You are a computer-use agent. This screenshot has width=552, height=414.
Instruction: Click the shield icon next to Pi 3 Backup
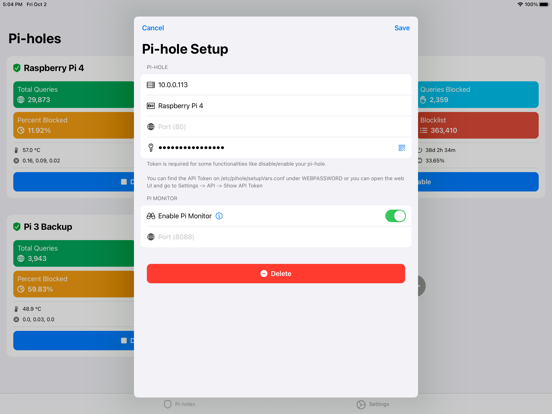coord(17,227)
